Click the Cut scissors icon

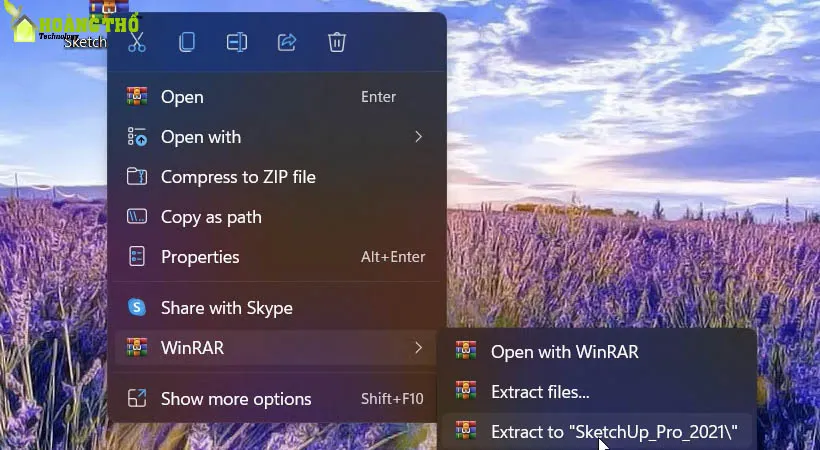click(x=137, y=42)
